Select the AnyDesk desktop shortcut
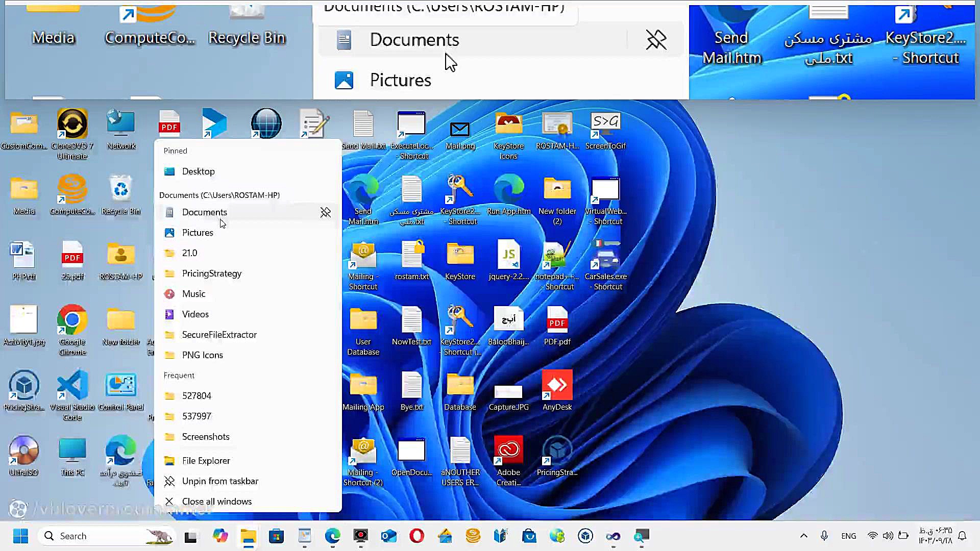Viewport: 980px width, 551px height. point(557,391)
